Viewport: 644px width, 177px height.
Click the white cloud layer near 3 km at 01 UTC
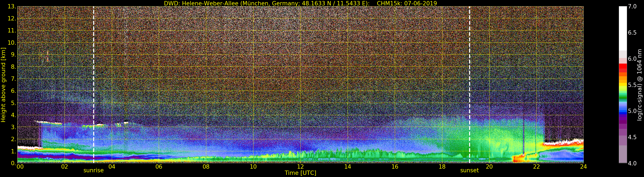[48, 122]
